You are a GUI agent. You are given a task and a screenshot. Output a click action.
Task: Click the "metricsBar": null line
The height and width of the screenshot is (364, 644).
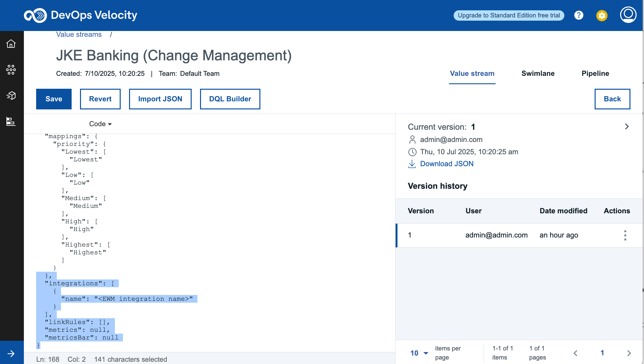click(x=82, y=338)
